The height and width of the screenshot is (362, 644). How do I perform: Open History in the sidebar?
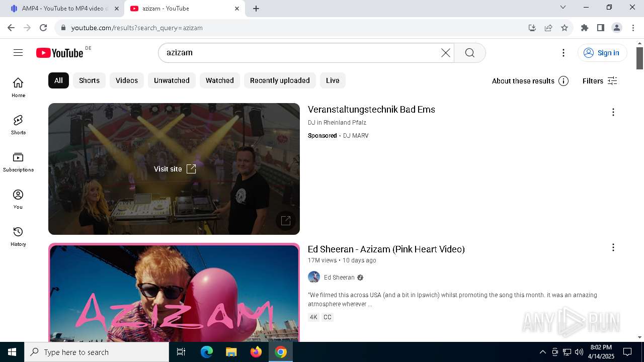18,236
